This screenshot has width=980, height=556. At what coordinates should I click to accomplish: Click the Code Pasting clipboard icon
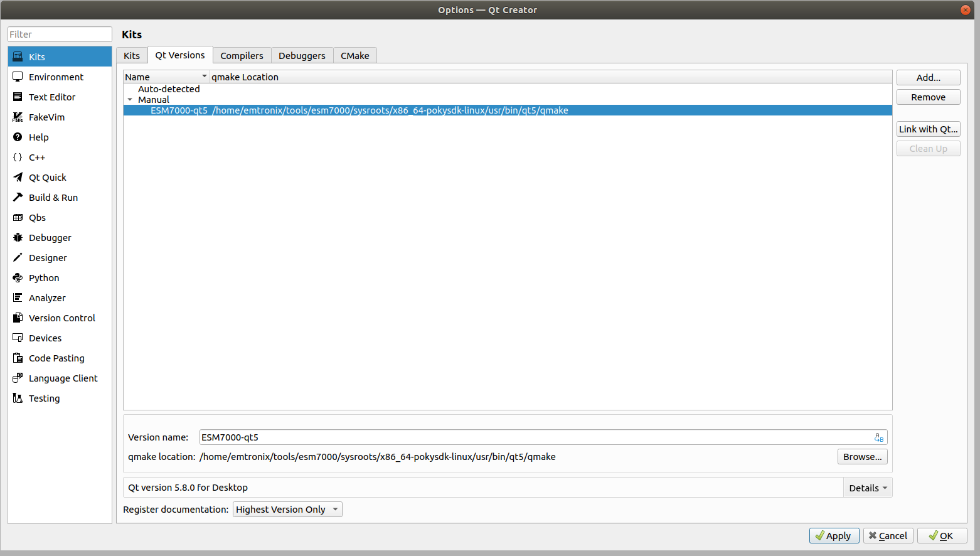pos(18,358)
